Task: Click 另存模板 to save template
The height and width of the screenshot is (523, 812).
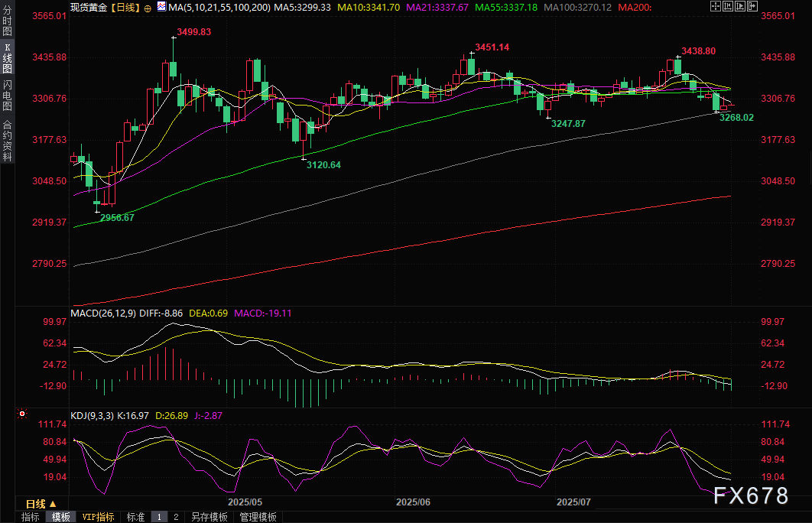Action: pos(209,517)
